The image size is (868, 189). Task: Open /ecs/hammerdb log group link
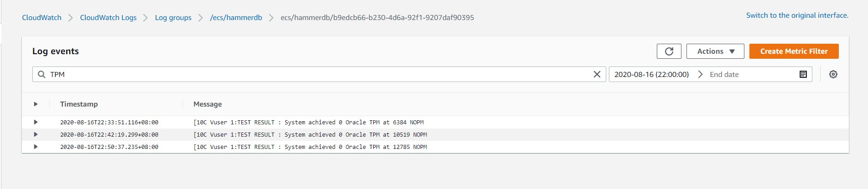click(236, 18)
